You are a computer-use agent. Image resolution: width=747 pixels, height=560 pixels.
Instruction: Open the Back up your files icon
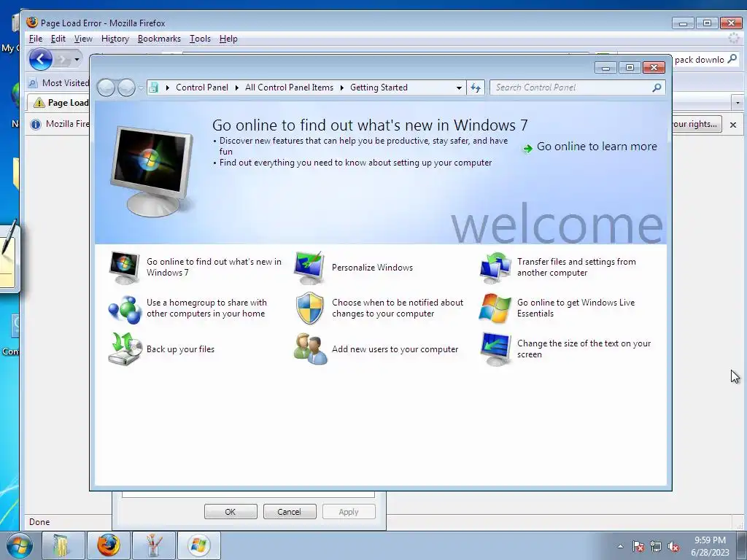pyautogui.click(x=125, y=349)
